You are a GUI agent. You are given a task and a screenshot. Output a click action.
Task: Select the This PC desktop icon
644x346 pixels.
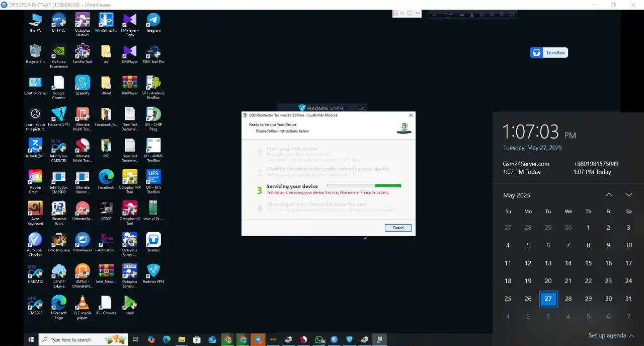click(35, 23)
